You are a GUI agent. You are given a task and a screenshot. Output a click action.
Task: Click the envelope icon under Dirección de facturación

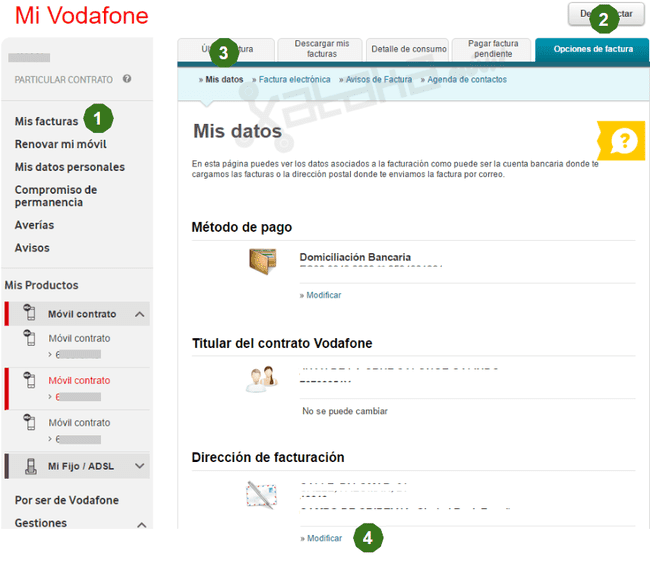pyautogui.click(x=261, y=495)
